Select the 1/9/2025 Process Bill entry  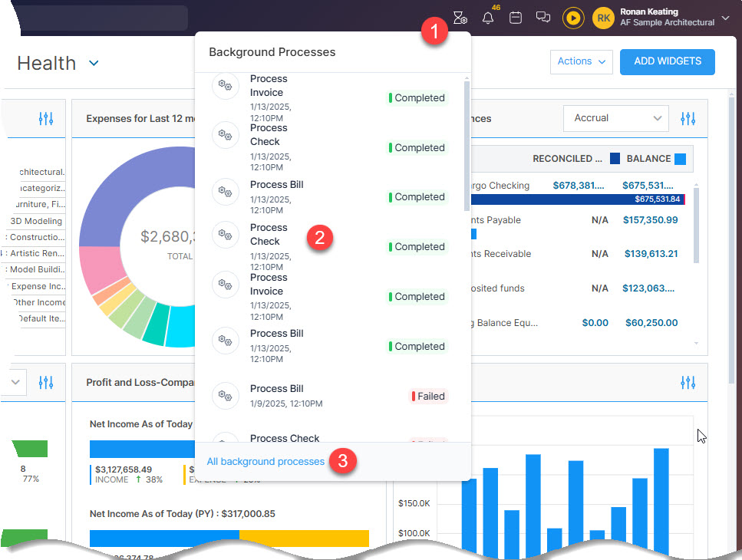(x=330, y=396)
